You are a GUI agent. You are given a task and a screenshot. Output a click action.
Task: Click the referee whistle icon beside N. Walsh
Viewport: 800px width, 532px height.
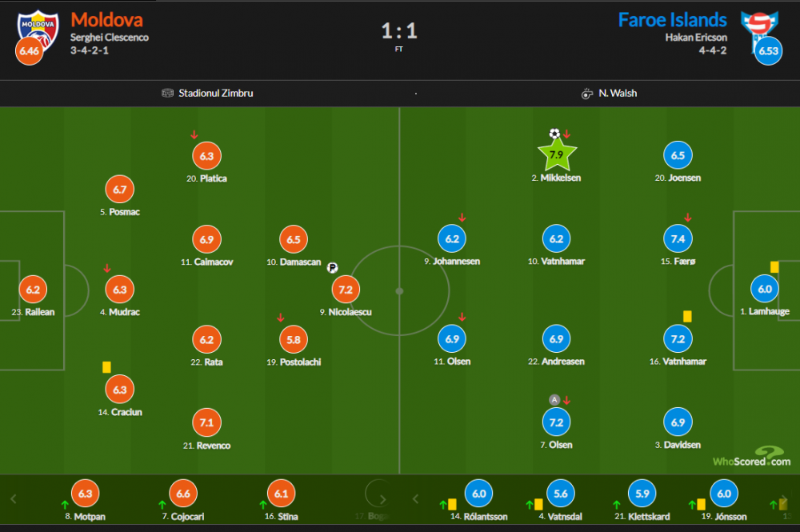tap(587, 94)
